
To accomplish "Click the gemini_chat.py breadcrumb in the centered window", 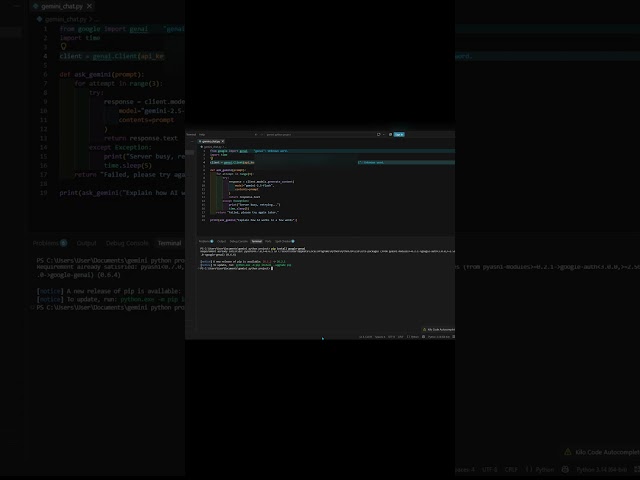I will tap(212, 147).
